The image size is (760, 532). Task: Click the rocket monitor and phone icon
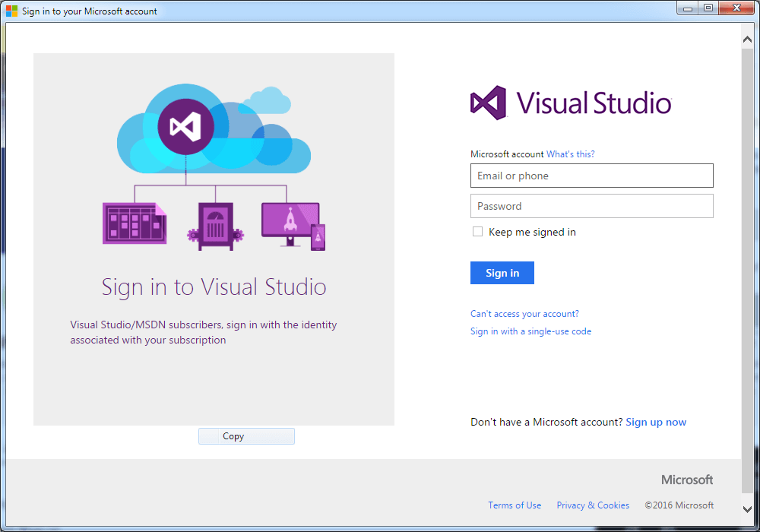(293, 226)
